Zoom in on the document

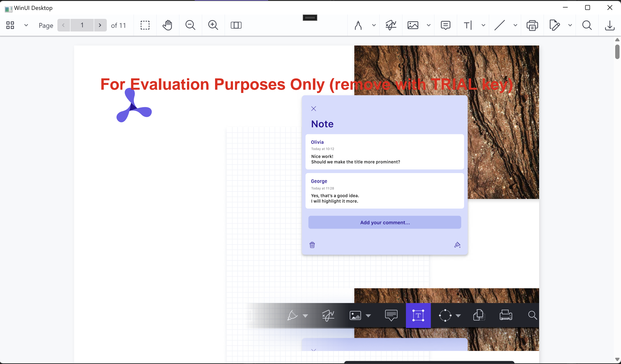click(213, 25)
